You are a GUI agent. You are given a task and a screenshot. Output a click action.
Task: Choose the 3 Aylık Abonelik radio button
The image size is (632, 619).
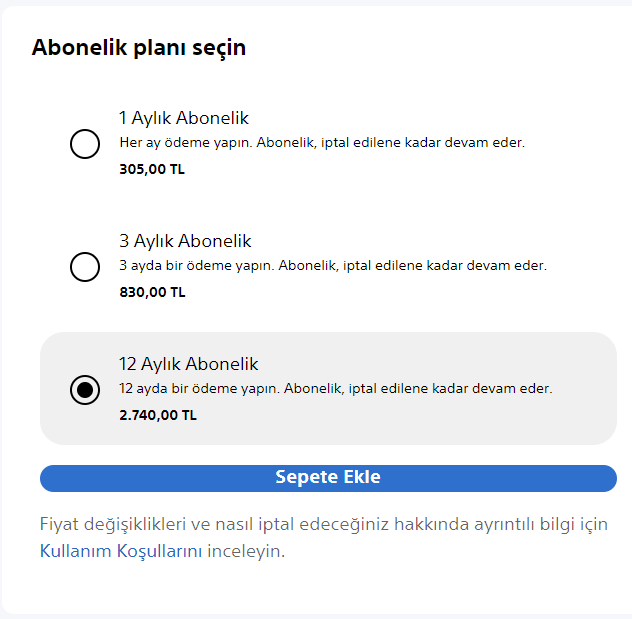[x=85, y=267]
